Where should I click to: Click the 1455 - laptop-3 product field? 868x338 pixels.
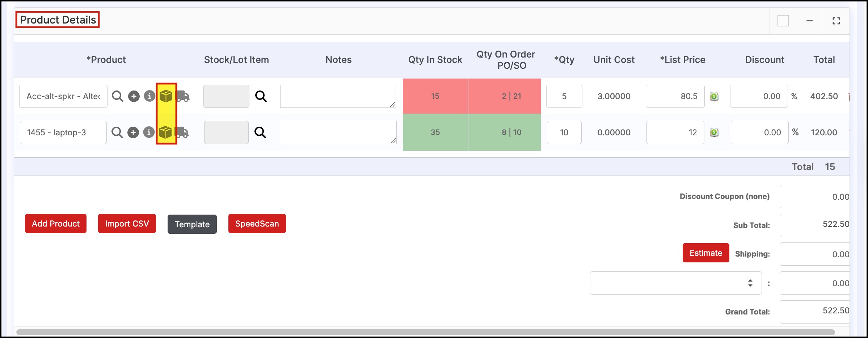(63, 132)
